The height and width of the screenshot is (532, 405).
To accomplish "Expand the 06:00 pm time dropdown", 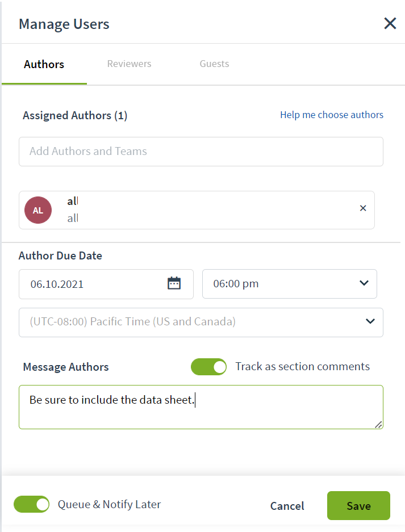I will click(x=290, y=284).
